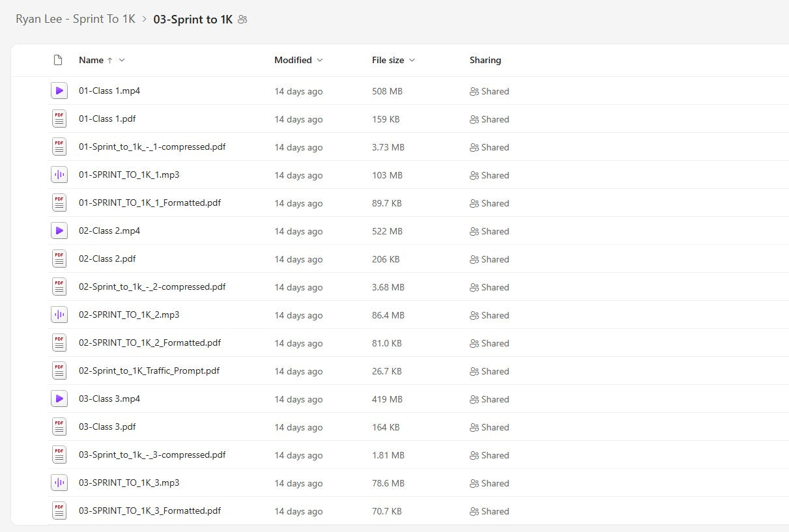The width and height of the screenshot is (789, 532).
Task: Click the Sharing column header
Action: point(485,60)
